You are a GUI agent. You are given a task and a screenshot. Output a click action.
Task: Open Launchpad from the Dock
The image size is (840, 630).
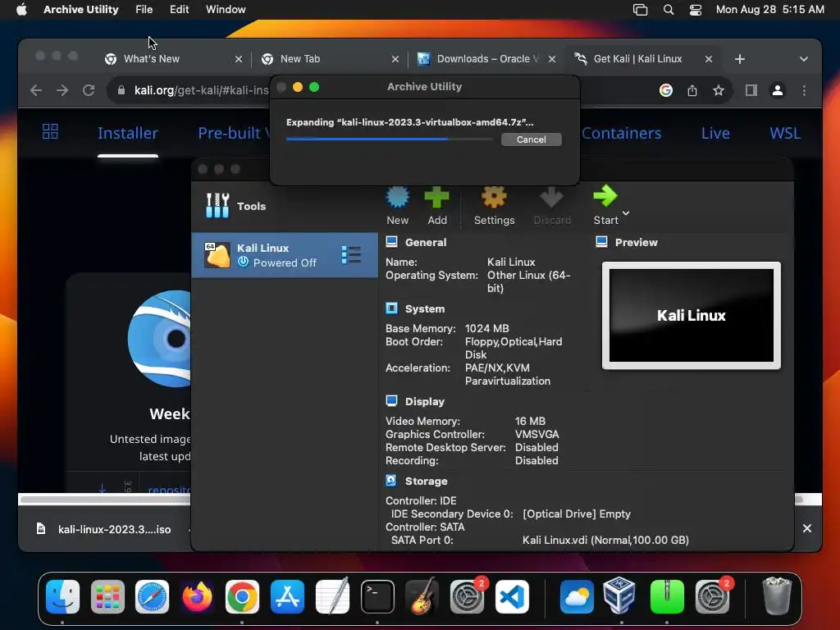[107, 597]
